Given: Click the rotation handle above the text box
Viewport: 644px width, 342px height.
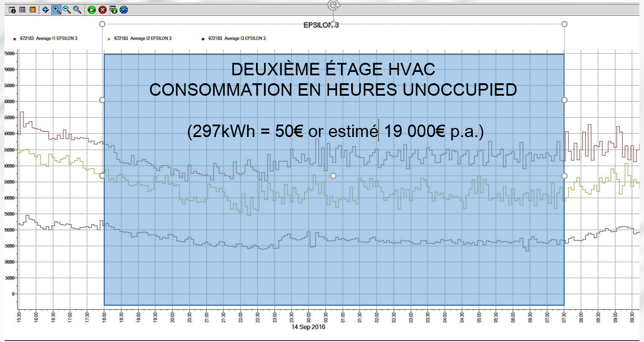Looking at the screenshot, I should (x=334, y=5).
